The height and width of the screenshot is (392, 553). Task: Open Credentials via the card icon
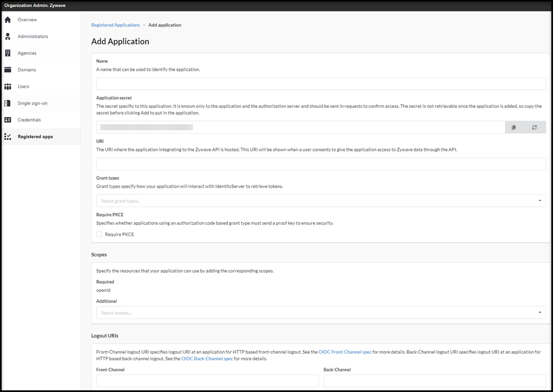click(x=7, y=119)
